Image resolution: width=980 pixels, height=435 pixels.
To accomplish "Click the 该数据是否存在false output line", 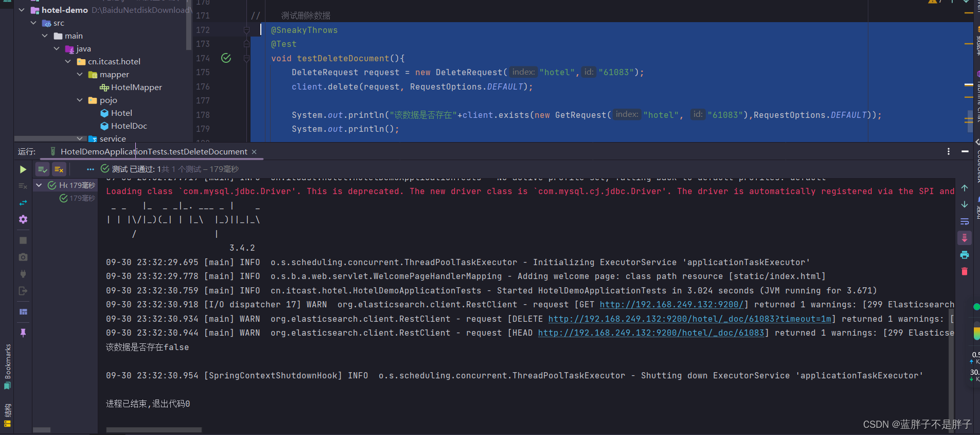I will [x=147, y=347].
